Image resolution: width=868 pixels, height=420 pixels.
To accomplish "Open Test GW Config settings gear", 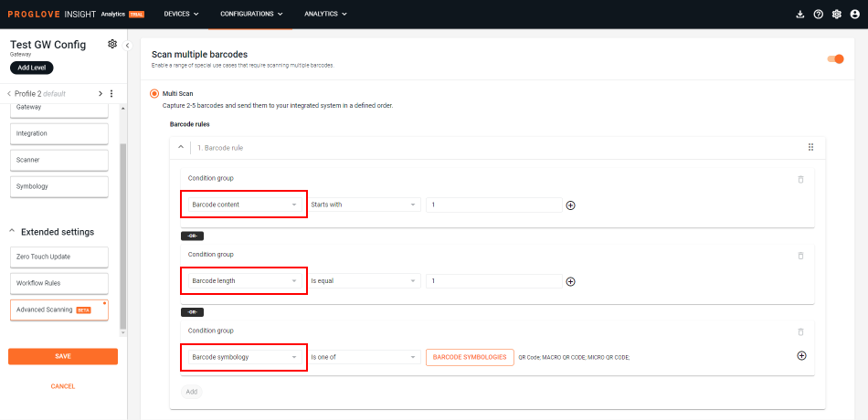I will [112, 44].
